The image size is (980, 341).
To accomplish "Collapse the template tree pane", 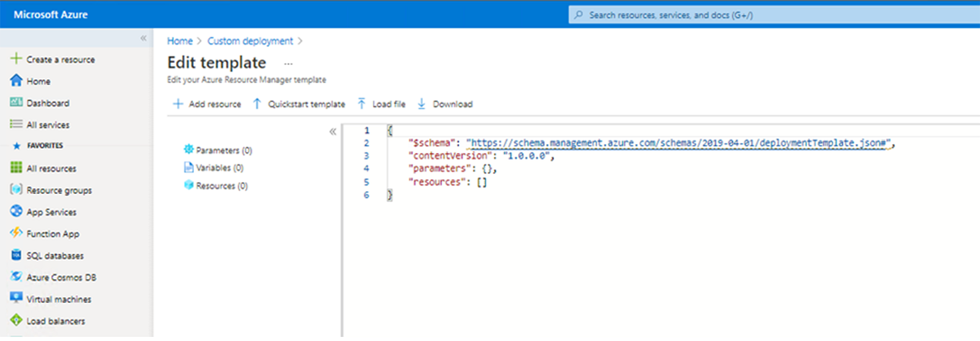I will point(333,132).
